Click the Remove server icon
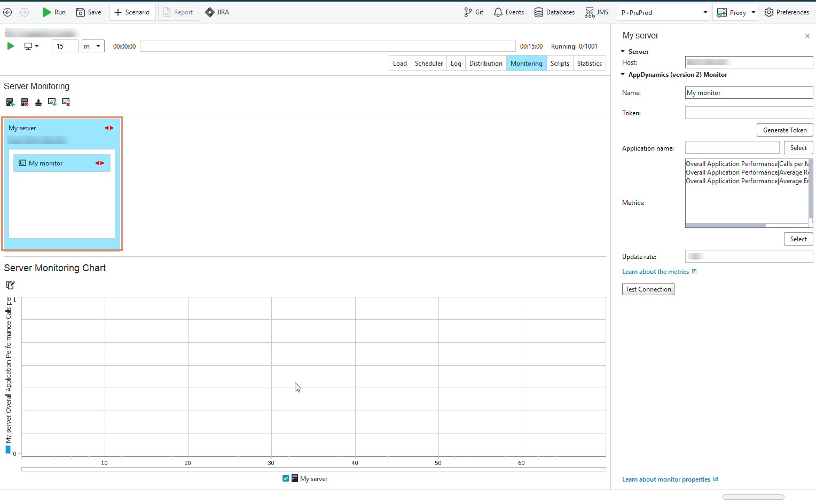The image size is (816, 504). [x=25, y=102]
